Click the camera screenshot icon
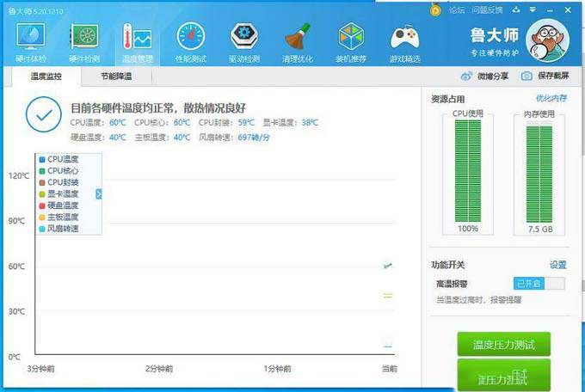 click(x=526, y=77)
